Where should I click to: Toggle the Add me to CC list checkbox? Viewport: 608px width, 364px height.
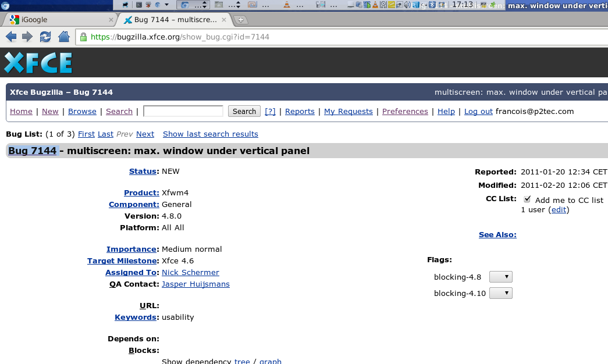pyautogui.click(x=527, y=199)
